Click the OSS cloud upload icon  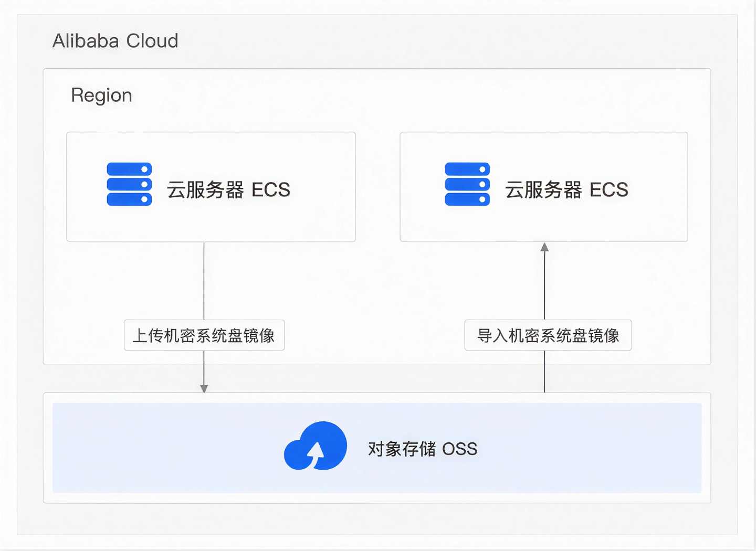pos(316,446)
